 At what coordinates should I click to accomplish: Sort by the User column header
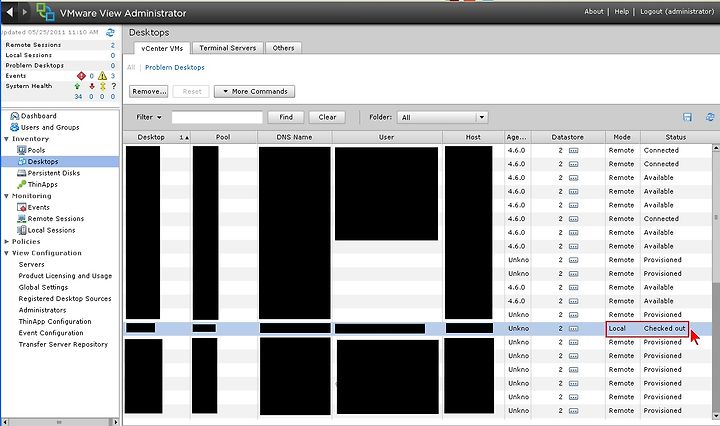387,137
